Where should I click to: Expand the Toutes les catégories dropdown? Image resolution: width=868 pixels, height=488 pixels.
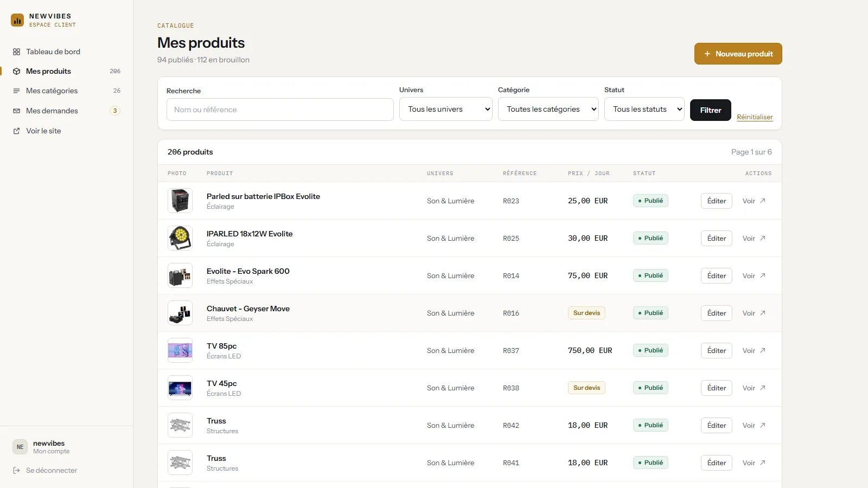[x=548, y=109]
